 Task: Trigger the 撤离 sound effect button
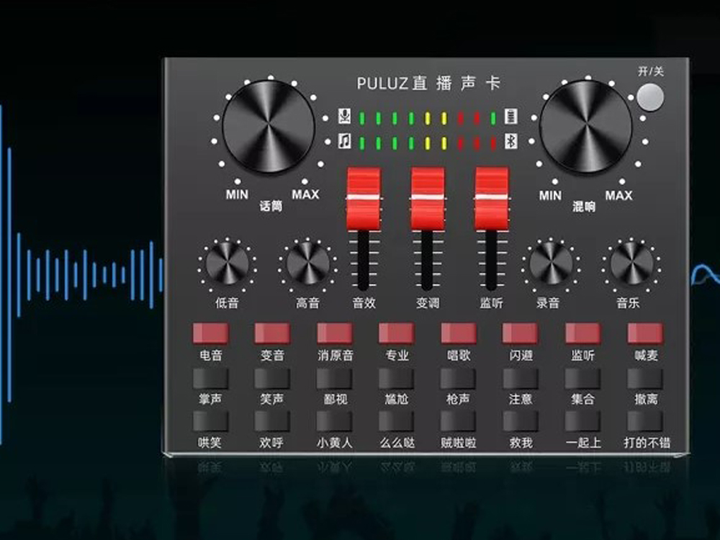(646, 378)
